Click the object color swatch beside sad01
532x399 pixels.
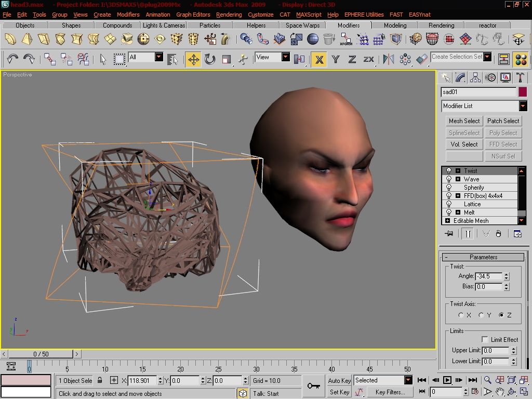point(523,92)
